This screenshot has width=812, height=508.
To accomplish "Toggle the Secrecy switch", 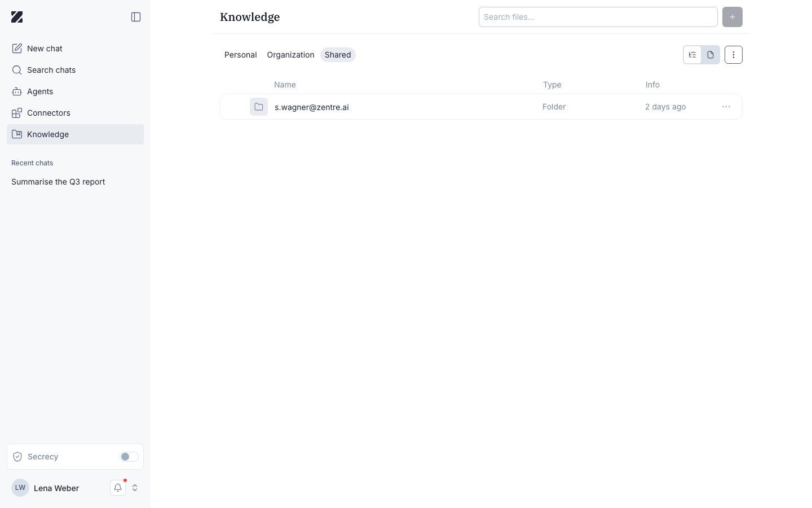I will coord(129,457).
